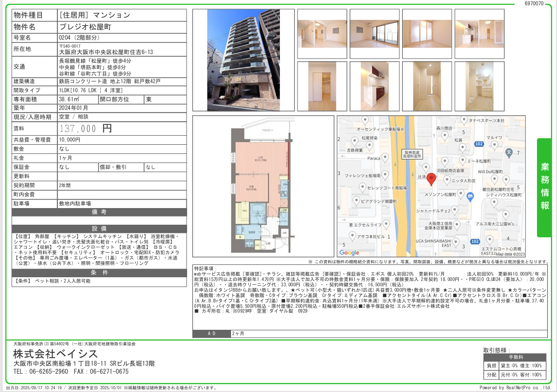
Task: Click the Google logo on the map
Action: 350,253
